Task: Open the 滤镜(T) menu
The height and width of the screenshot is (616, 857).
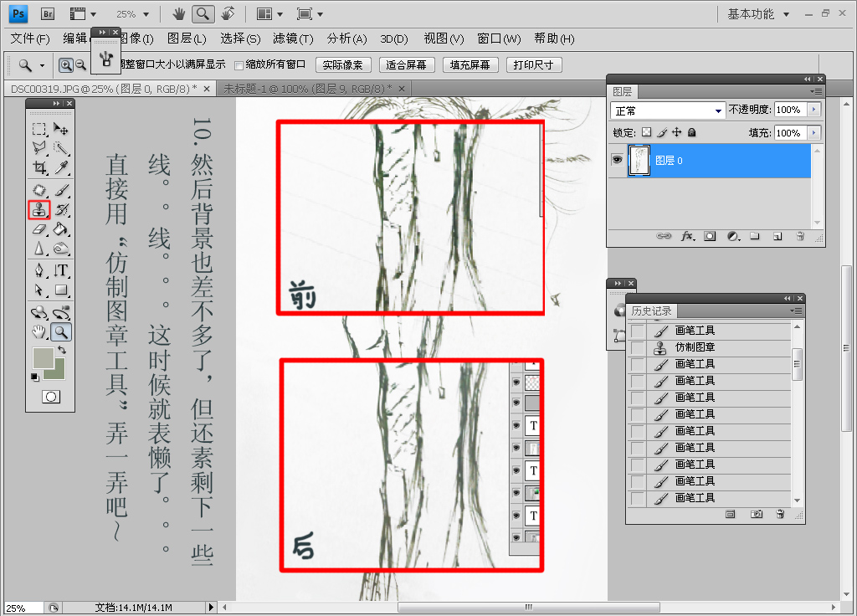Action: pos(293,38)
